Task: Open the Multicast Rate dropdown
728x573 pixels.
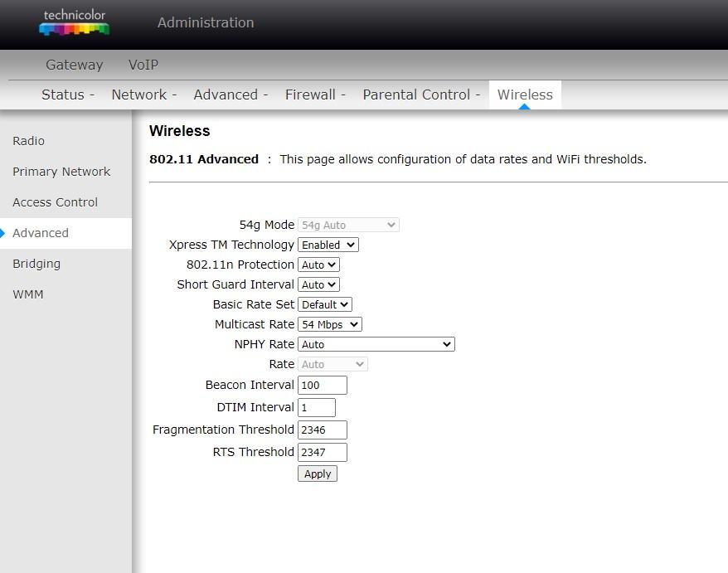Action: [x=330, y=324]
